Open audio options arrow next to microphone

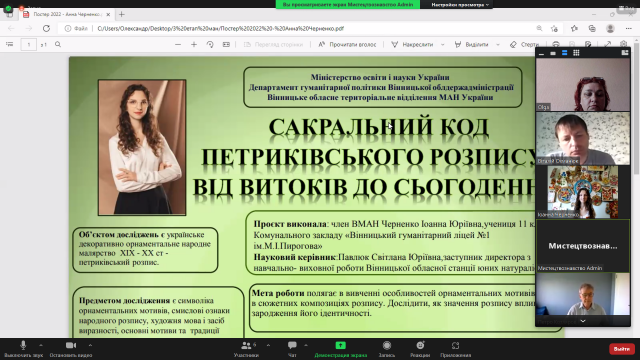[41, 345]
